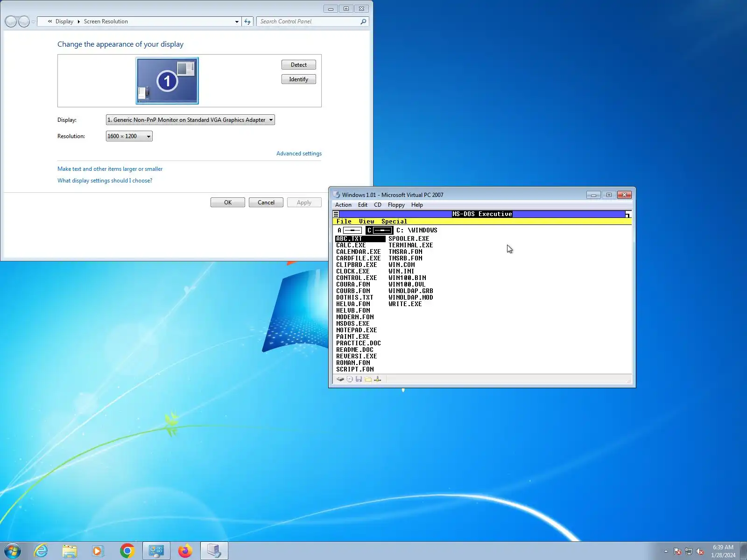Open the Windows Start menu
The height and width of the screenshot is (560, 747).
pos(12,551)
